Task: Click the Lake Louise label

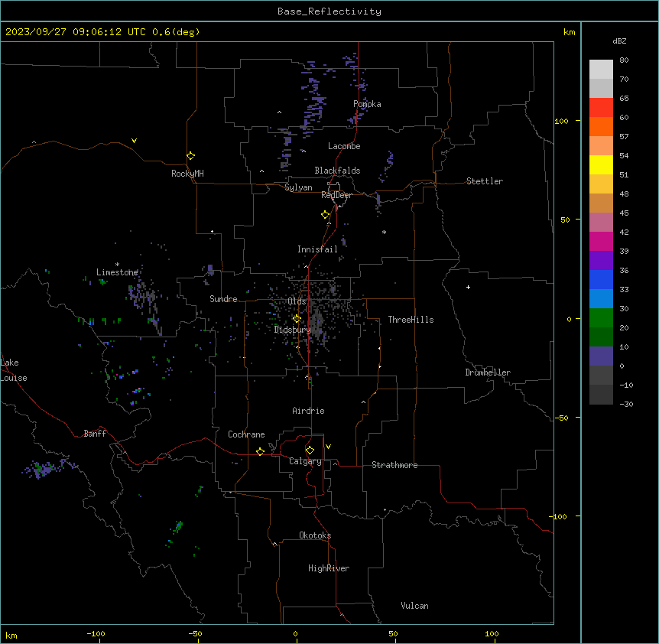Action: [x=14, y=370]
